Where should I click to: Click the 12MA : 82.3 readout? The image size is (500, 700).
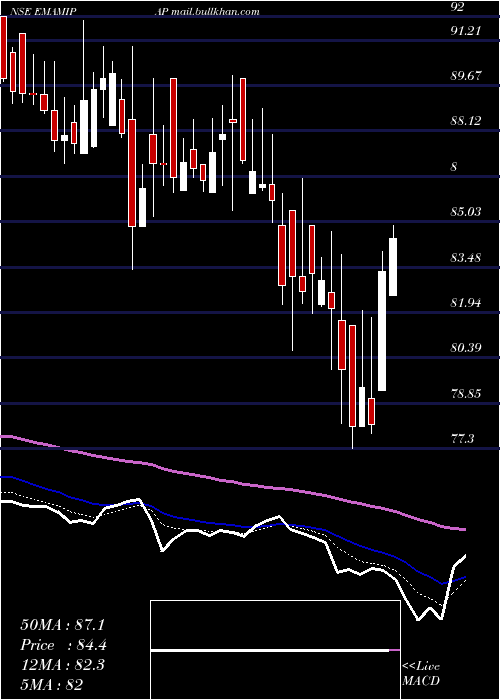coord(62,665)
